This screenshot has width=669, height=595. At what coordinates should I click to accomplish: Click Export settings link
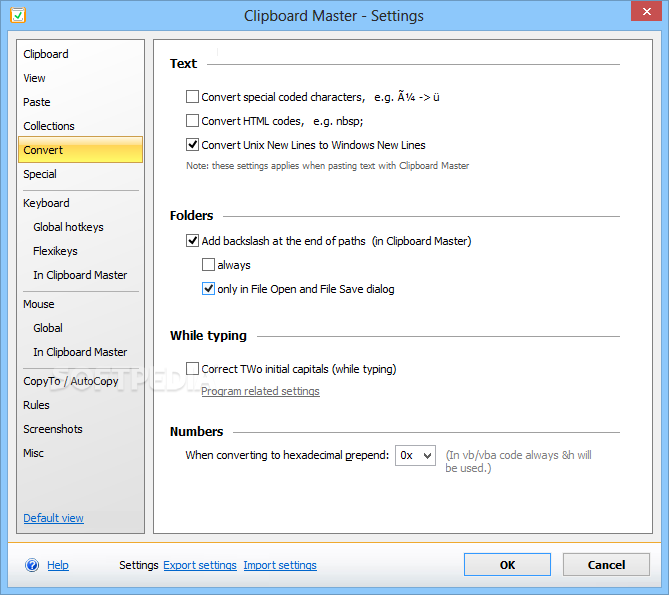coord(200,565)
